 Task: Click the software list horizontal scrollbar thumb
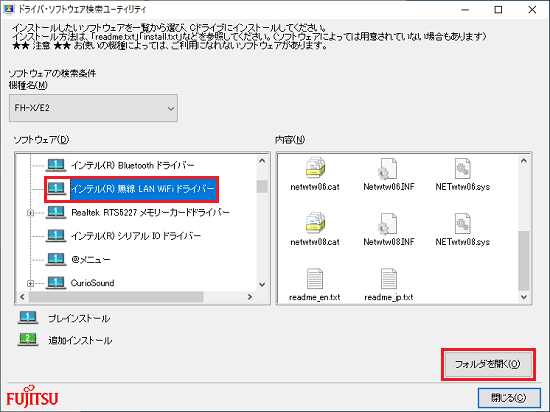coord(116,297)
